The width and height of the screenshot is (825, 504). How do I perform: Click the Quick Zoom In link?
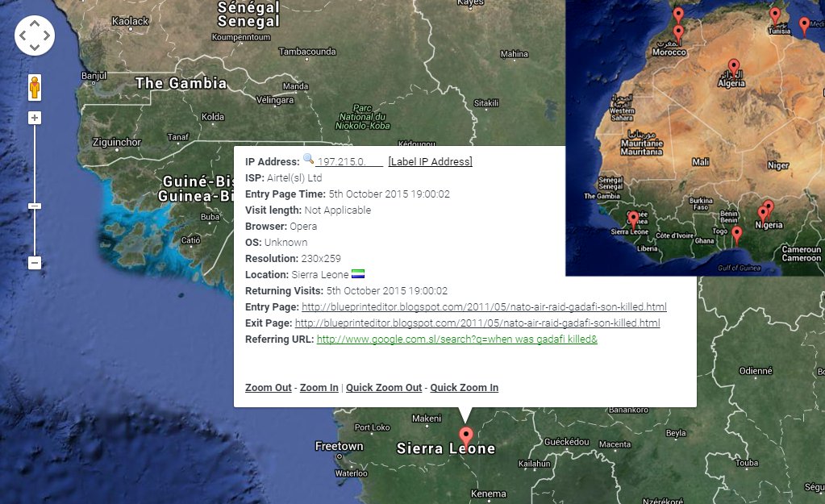click(x=464, y=388)
